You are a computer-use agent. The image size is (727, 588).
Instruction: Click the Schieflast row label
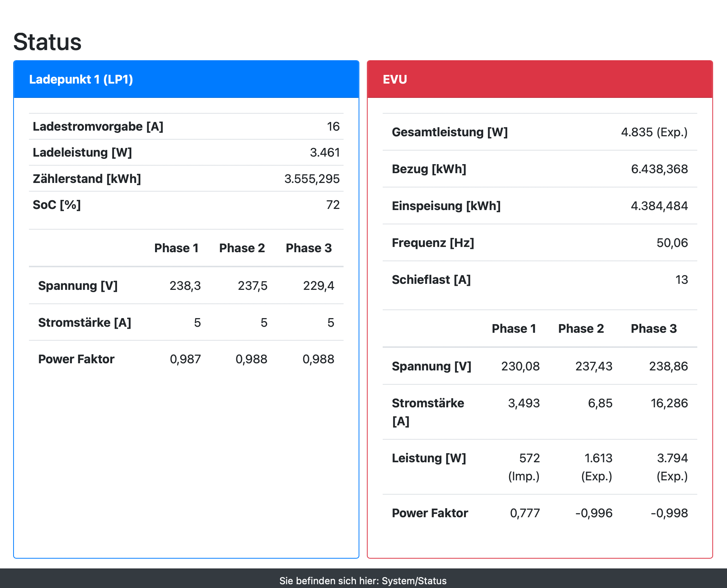(431, 280)
